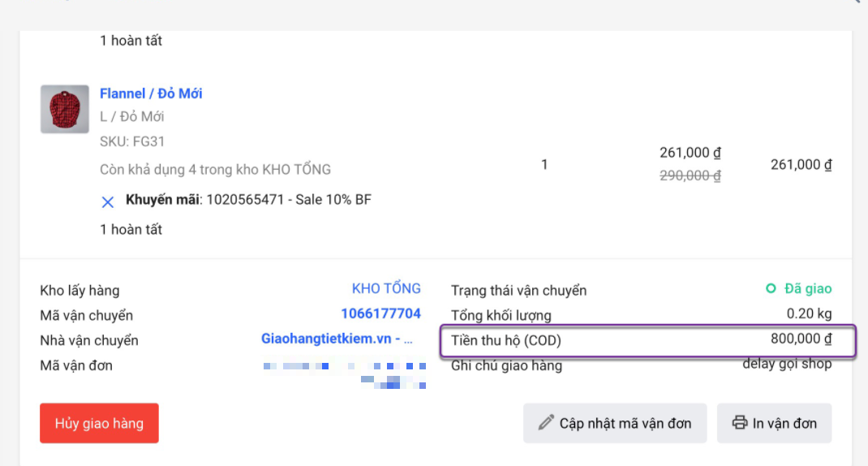Click the 800,000 đ COD amount
The height and width of the screenshot is (466, 868).
point(801,339)
